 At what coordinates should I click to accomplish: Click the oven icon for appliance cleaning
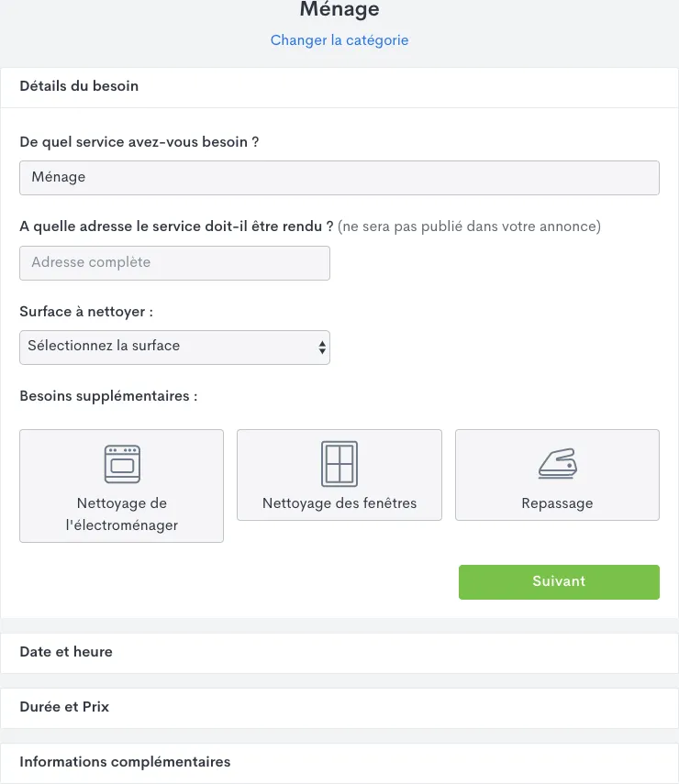pyautogui.click(x=121, y=464)
